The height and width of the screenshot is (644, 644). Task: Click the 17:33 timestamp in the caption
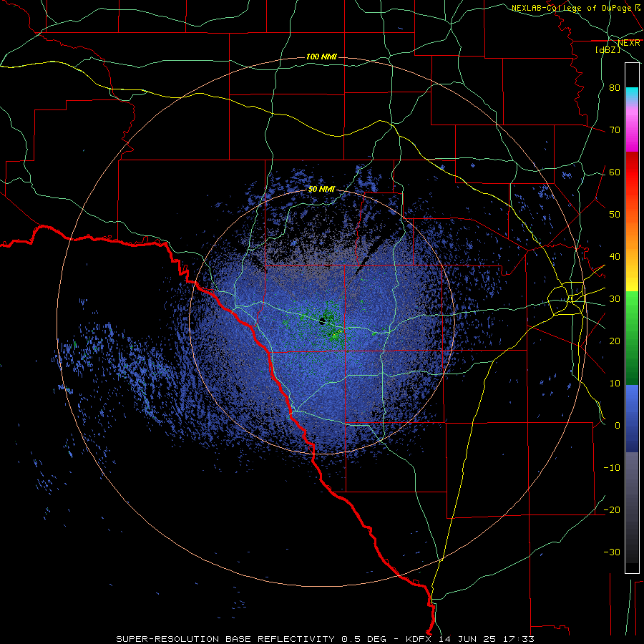(x=520, y=639)
